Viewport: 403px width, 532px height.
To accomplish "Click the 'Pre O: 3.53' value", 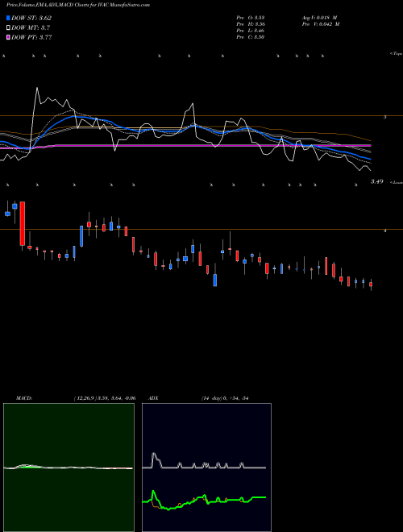I will [x=251, y=18].
